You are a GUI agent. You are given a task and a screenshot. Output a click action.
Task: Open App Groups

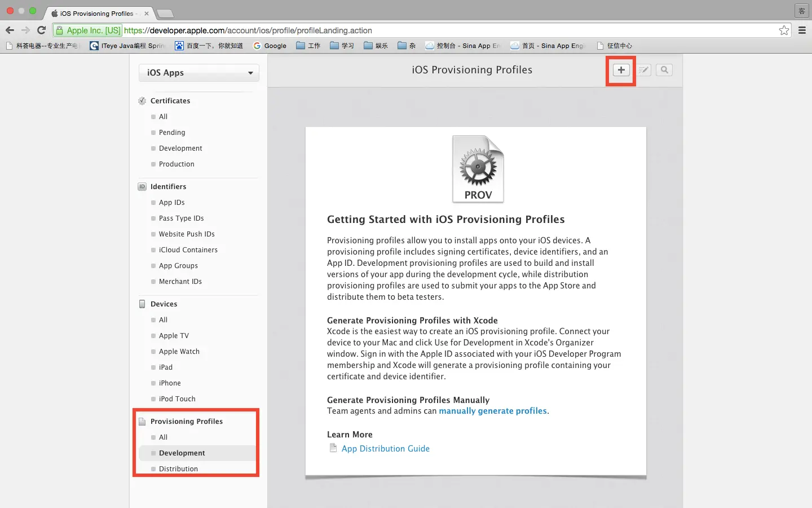tap(178, 266)
